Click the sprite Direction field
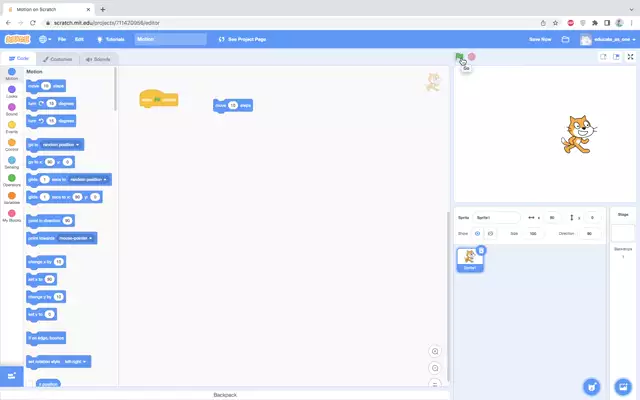Image resolution: width=640 pixels, height=400 pixels. point(589,233)
